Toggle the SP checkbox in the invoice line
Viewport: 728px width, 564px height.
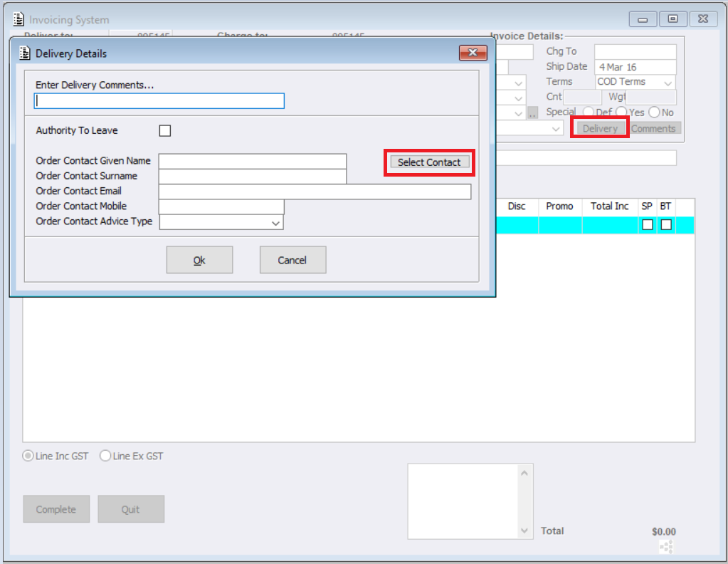647,225
